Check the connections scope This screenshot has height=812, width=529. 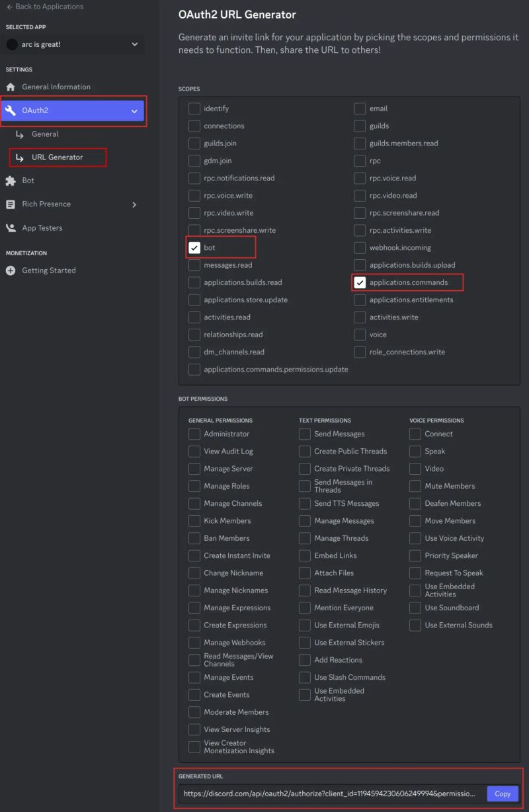pos(194,126)
